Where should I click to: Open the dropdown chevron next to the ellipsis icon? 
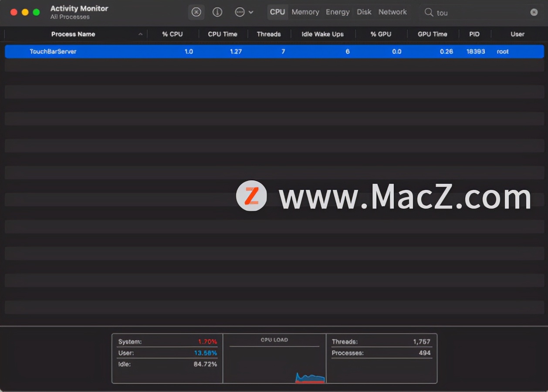(x=250, y=13)
